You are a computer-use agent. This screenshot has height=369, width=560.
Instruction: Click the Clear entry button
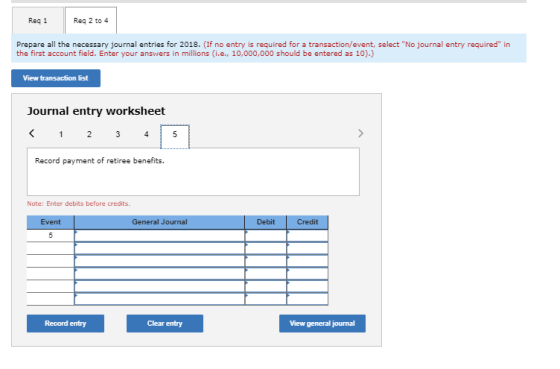(x=165, y=324)
